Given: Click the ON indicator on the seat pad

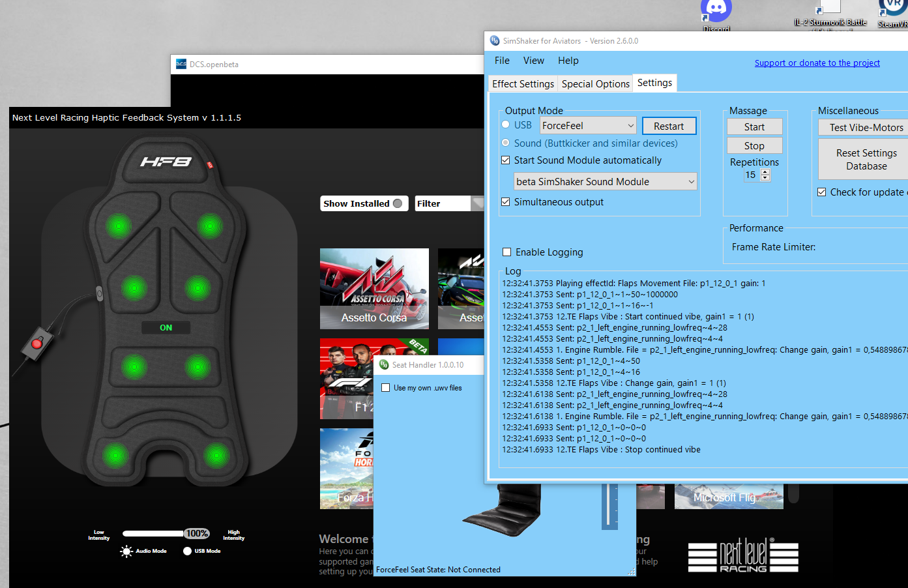Looking at the screenshot, I should click(x=166, y=328).
